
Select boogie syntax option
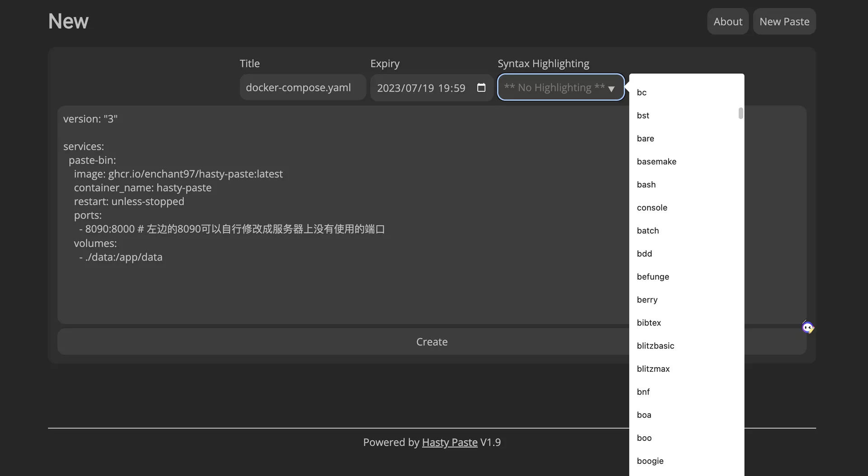click(x=650, y=461)
